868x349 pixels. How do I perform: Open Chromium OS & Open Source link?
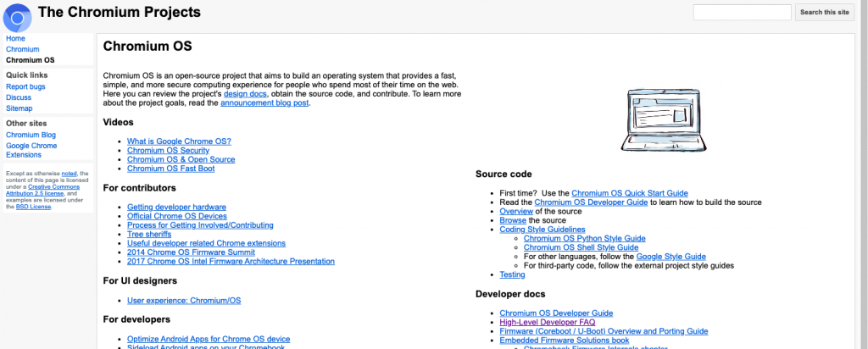[181, 159]
